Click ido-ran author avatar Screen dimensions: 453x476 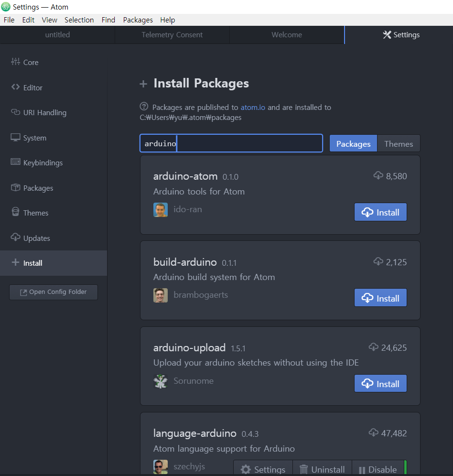161,210
